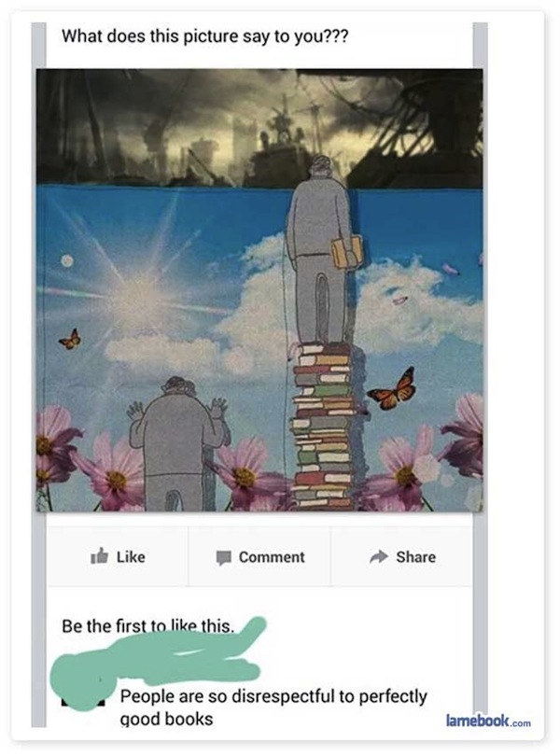The image size is (560, 756).
Task: Click the thumbs-up Like icon
Action: tap(99, 556)
